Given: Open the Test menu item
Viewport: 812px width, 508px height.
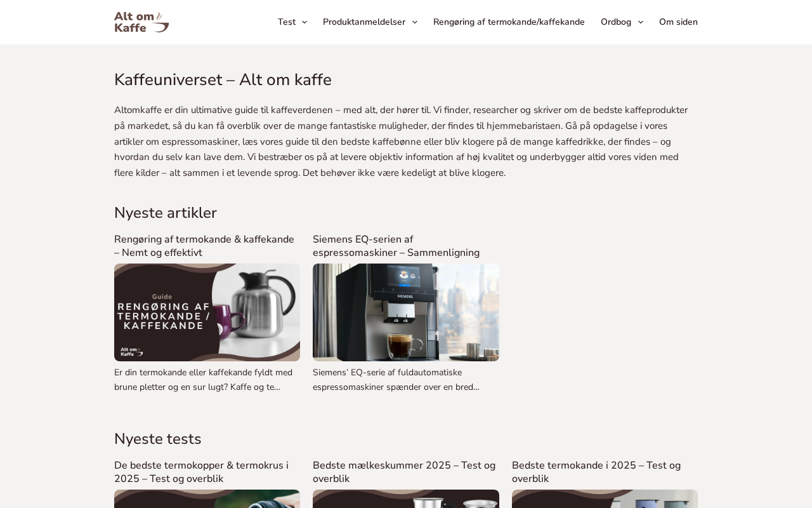Looking at the screenshot, I should 287,22.
